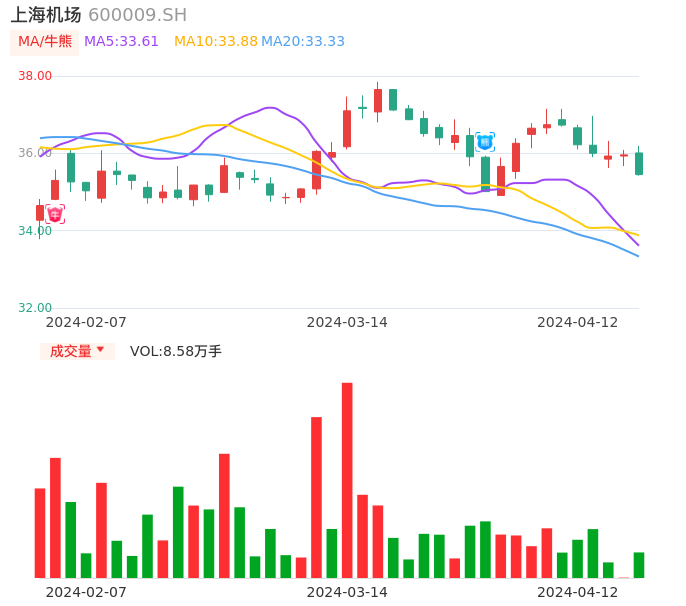Click the 上海机场 stock name title
Screen dimensions: 686x606
pyautogui.click(x=46, y=15)
